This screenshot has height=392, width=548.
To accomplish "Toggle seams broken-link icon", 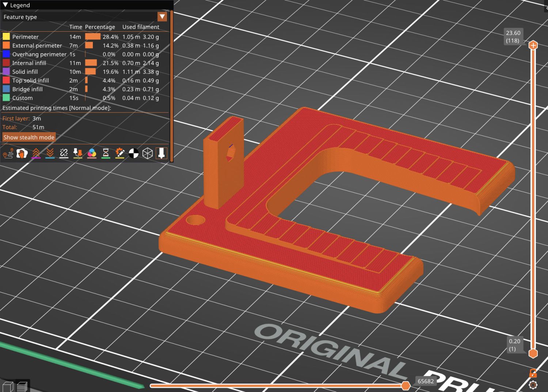I will [x=64, y=153].
